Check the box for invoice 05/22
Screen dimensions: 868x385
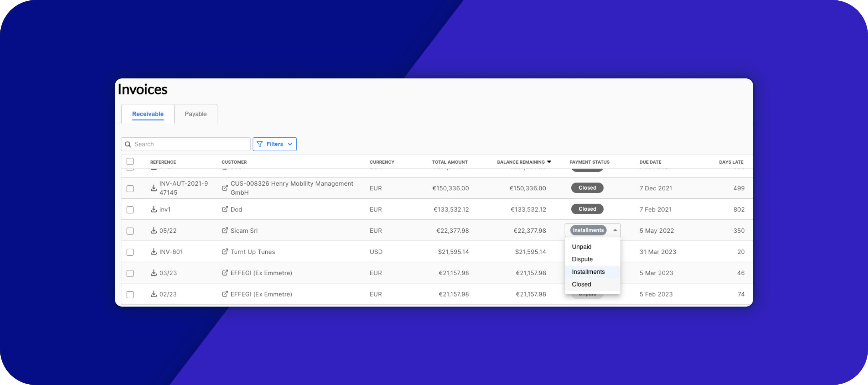point(130,231)
